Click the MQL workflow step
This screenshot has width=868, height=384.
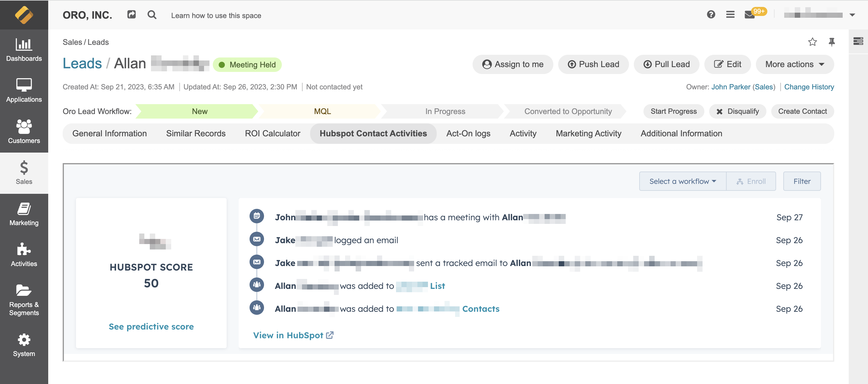point(322,111)
